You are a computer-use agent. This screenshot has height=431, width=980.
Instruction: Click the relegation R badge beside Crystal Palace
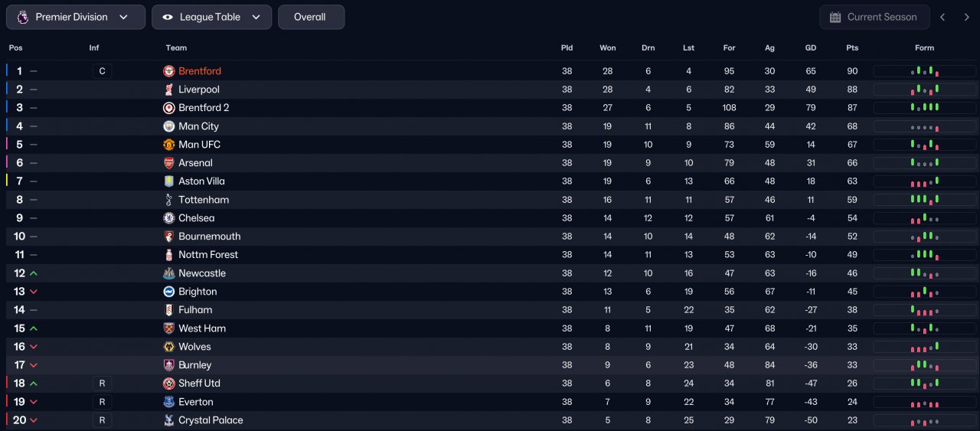tap(102, 420)
